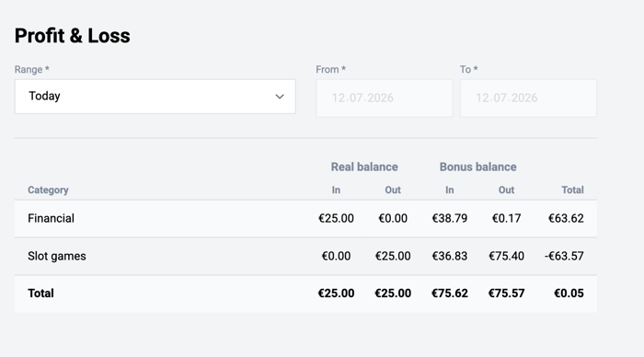
Task: Click Slot games total -€63.57
Action: (x=564, y=257)
